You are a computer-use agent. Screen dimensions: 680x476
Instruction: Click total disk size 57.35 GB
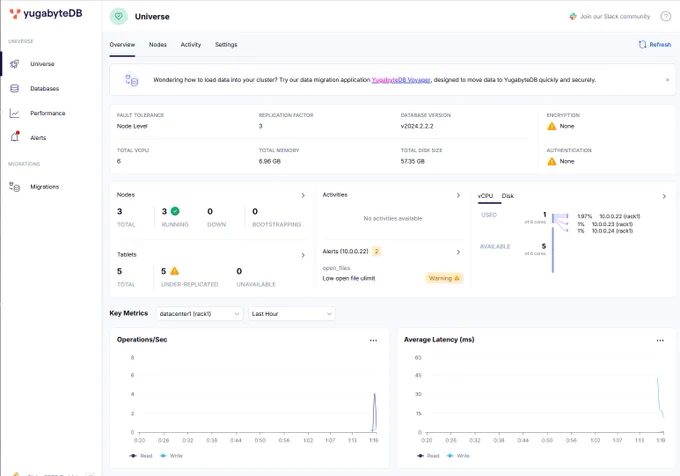pos(412,161)
